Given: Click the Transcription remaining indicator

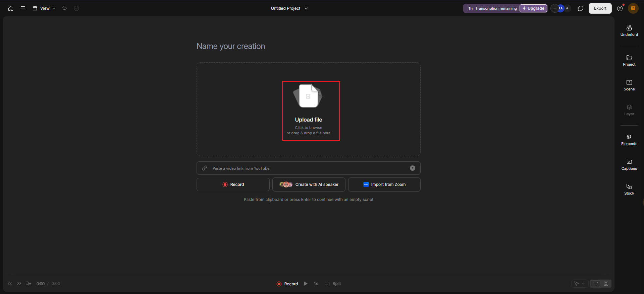Looking at the screenshot, I should click(x=492, y=8).
